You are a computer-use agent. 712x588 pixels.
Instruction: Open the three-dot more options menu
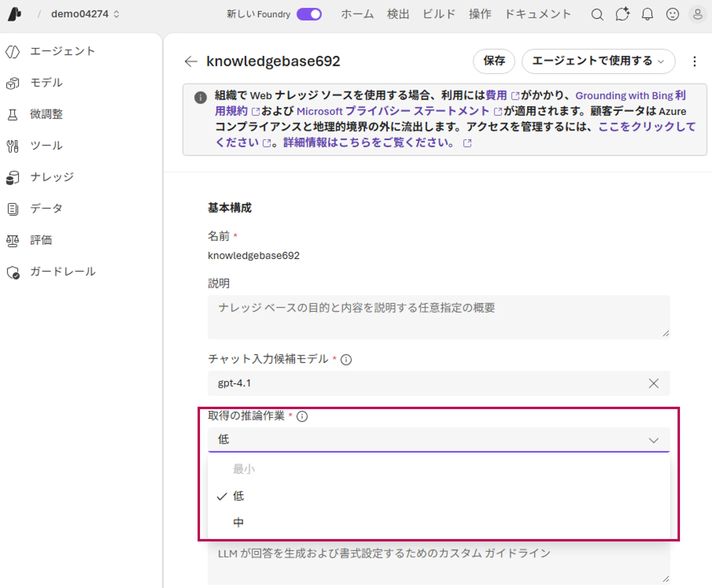(x=694, y=61)
